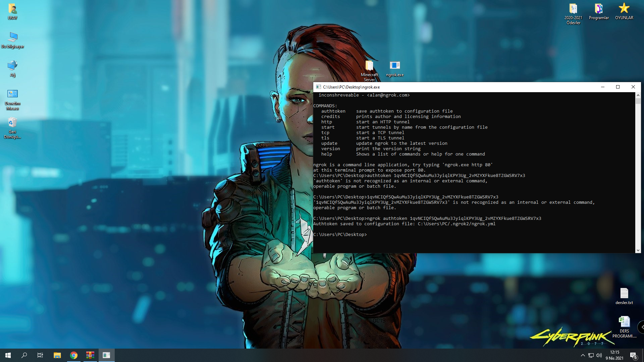Open the Minecraft Server folder
This screenshot has width=644, height=362.
(x=369, y=66)
